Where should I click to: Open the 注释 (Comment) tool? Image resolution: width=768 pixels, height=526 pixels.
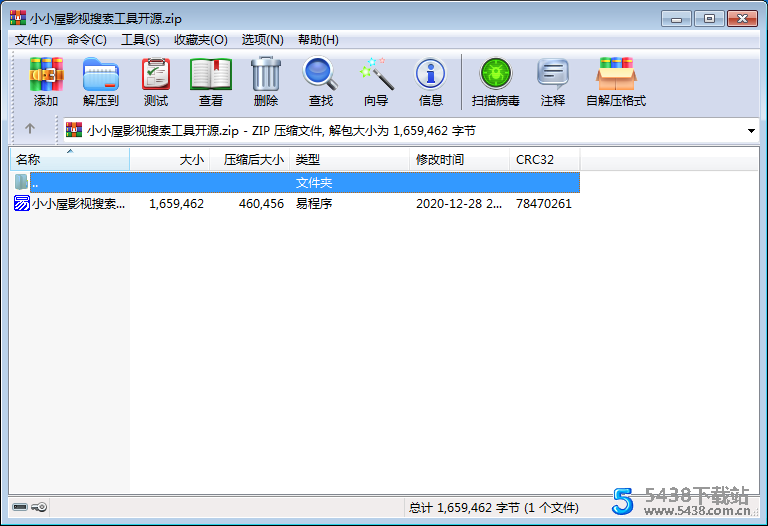click(552, 81)
